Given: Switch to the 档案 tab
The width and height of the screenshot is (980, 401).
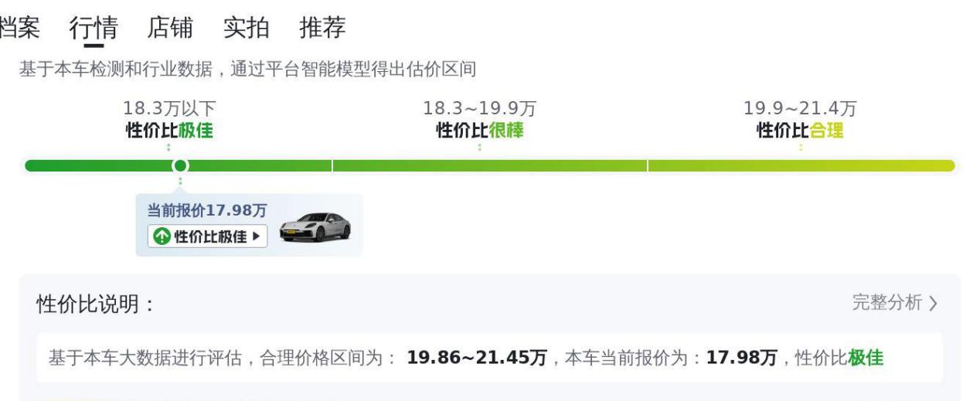Looking at the screenshot, I should (x=19, y=29).
